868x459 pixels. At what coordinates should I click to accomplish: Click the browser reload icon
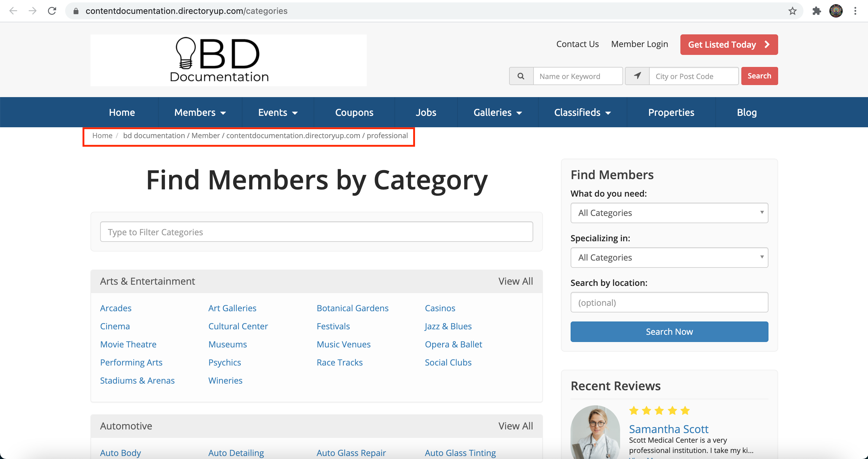(x=52, y=11)
